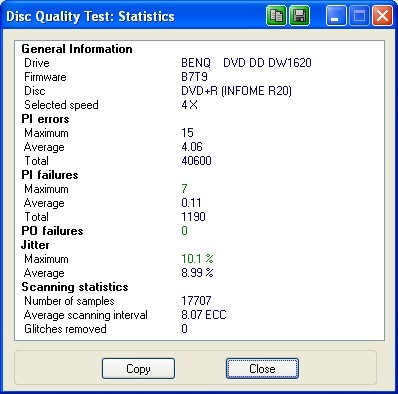The image size is (398, 394).
Task: Click firmware value 'B7T9'
Action: [194, 77]
